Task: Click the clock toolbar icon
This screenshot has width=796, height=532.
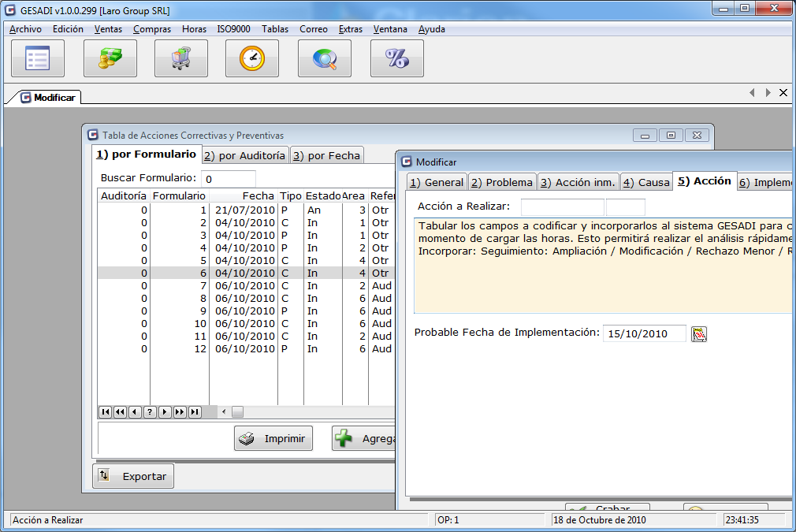Action: point(252,58)
